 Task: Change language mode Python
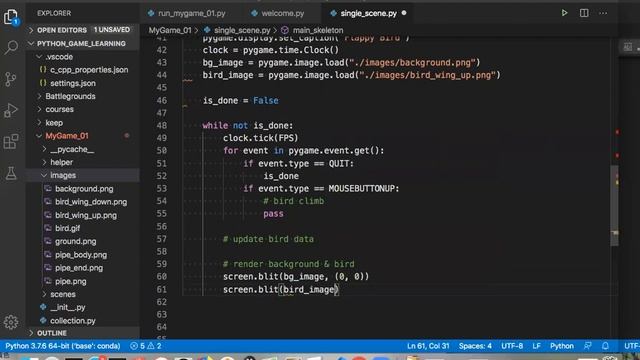pyautogui.click(x=562, y=346)
